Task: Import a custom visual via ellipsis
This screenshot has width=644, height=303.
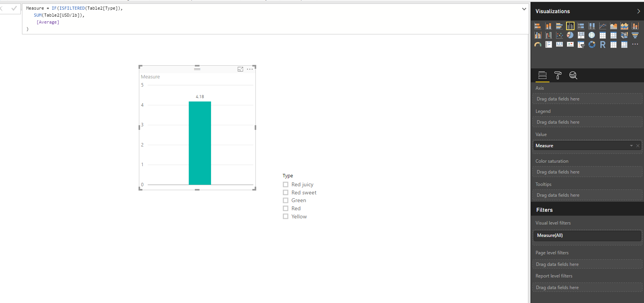Action: 635,44
